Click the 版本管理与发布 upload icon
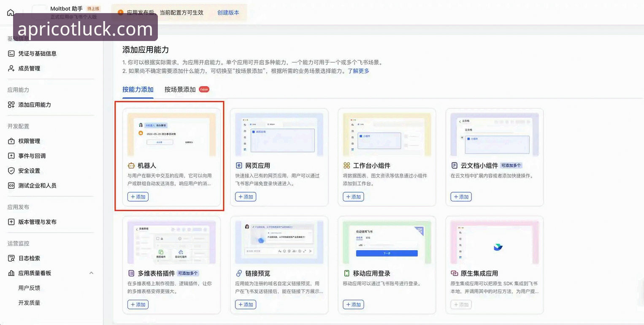644x325 pixels. pyautogui.click(x=11, y=222)
